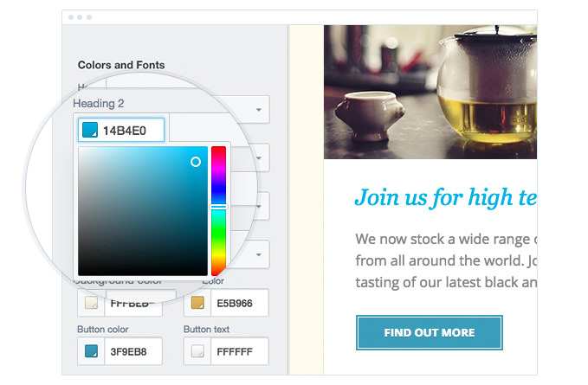Open the Button color teal swatch
This screenshot has width=588, height=385.
91,351
